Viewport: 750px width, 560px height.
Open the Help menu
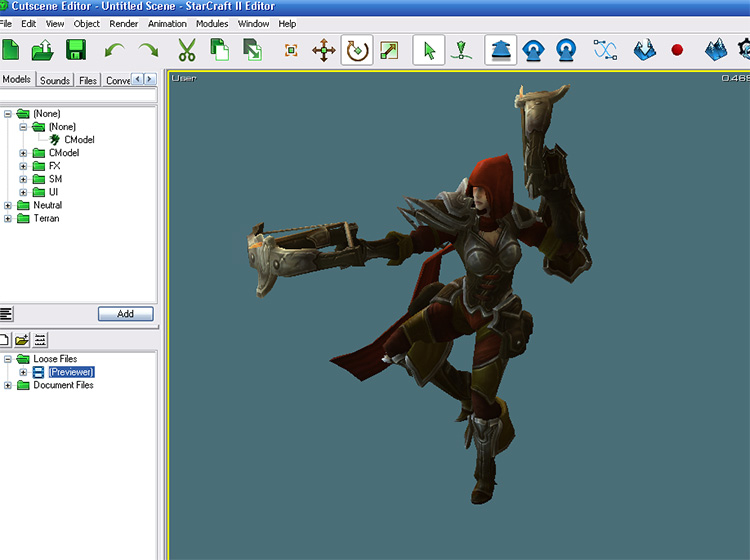point(287,23)
